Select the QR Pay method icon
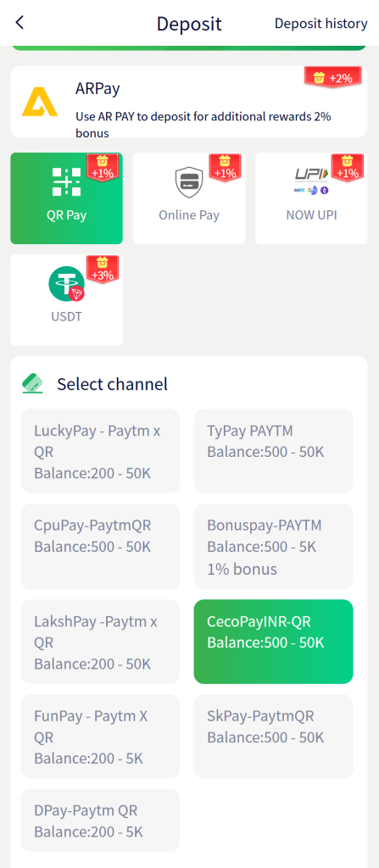379x868 pixels. coord(66,182)
